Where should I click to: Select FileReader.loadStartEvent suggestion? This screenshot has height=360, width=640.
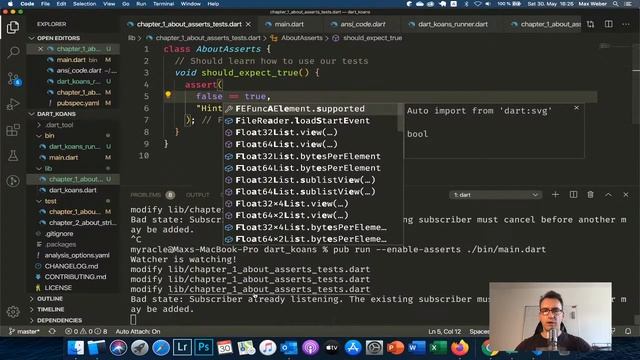click(313, 121)
